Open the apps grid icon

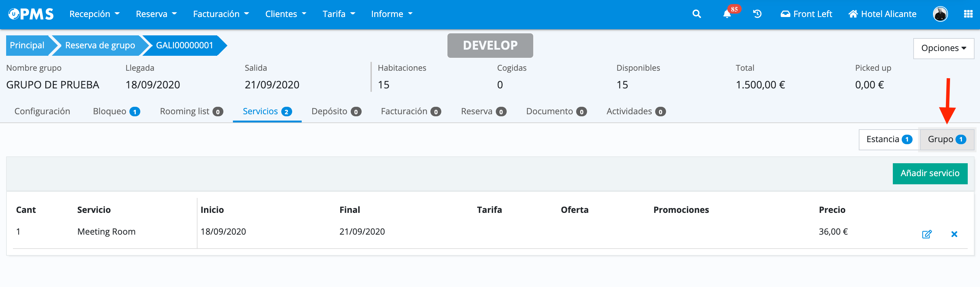pos(968,14)
